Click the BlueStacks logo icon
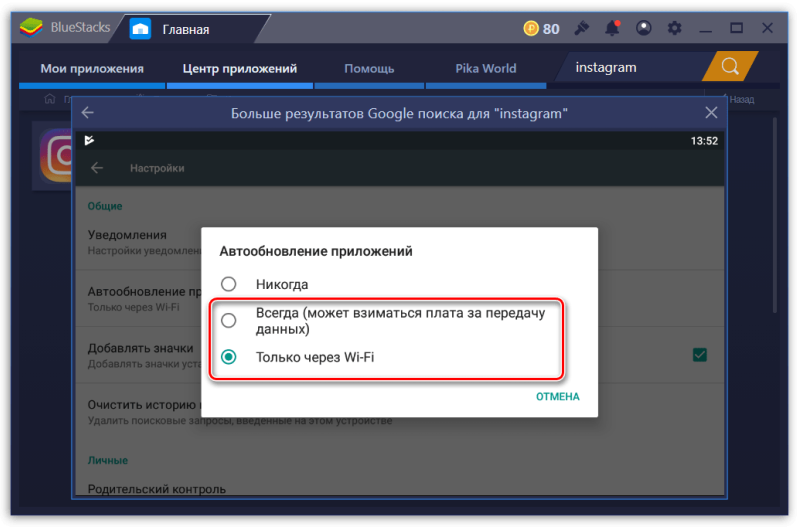This screenshot has height=527, width=800. [x=31, y=28]
